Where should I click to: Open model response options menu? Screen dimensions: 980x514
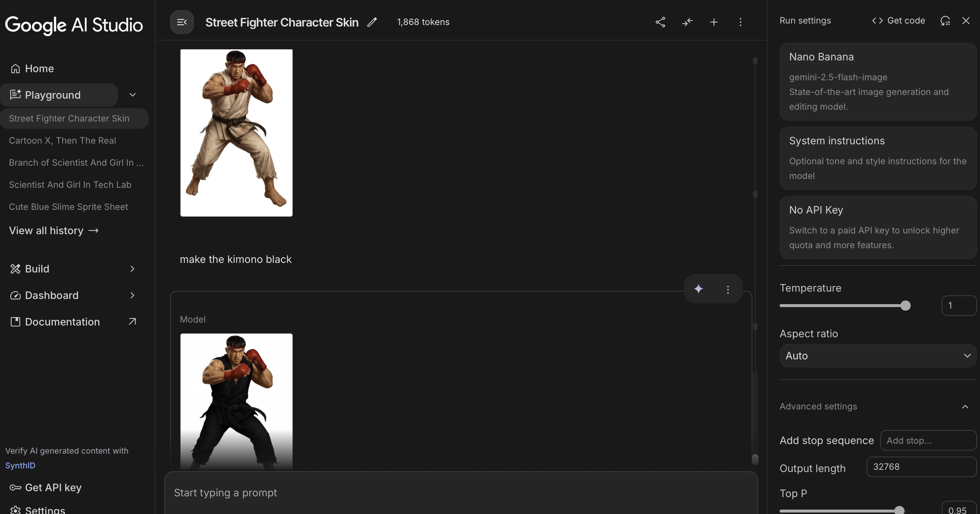coord(728,290)
